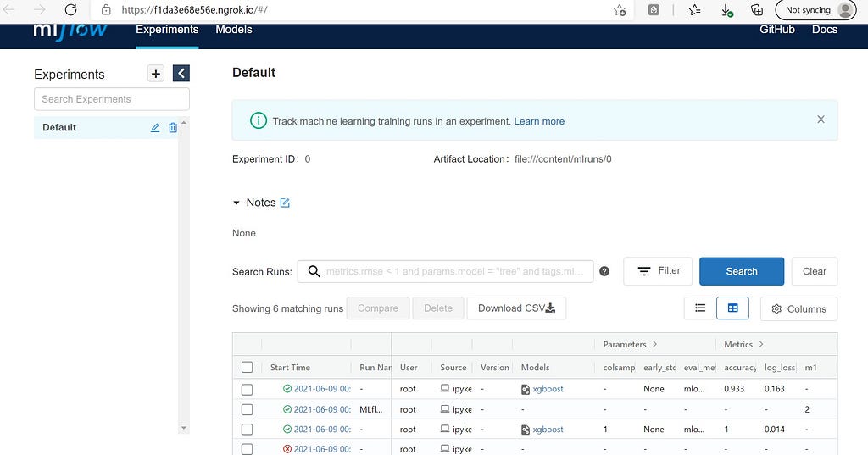868x455 pixels.
Task: Check the run with log_loss 0.014
Action: 247,430
